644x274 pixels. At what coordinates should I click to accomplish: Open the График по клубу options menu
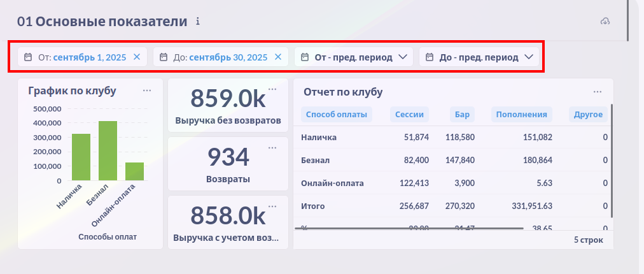click(x=147, y=90)
